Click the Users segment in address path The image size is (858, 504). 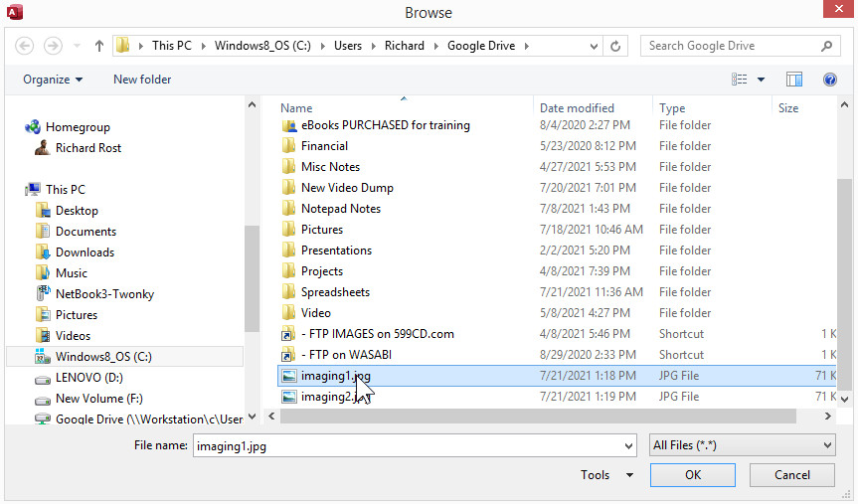click(348, 46)
